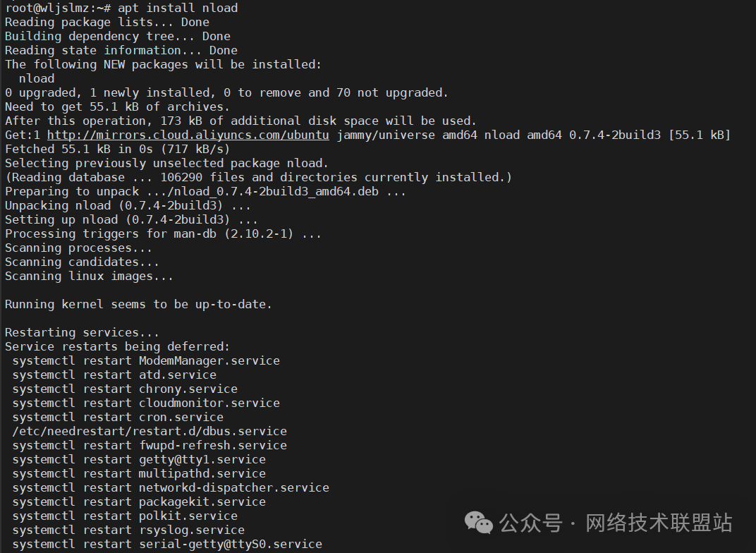Select the "Service restarts being deferred" line
The height and width of the screenshot is (553, 756).
pyautogui.click(x=117, y=346)
